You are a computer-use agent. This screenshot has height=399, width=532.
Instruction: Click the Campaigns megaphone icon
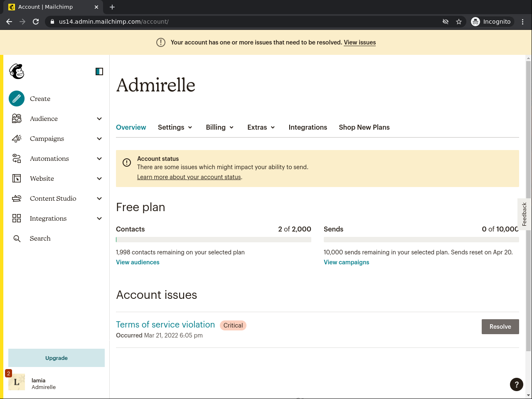pyautogui.click(x=17, y=138)
